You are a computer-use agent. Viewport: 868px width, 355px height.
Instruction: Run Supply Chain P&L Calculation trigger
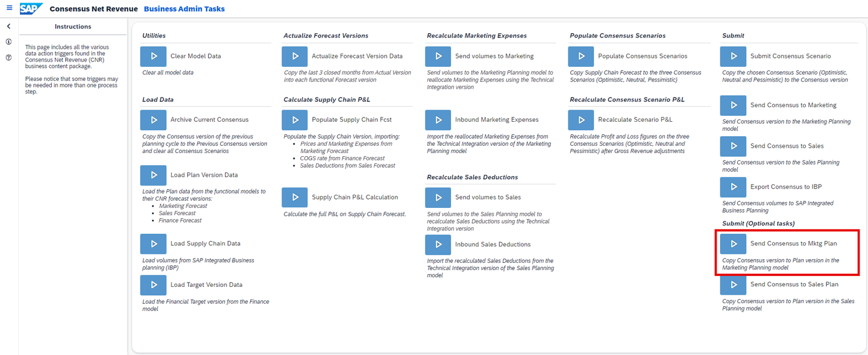click(x=295, y=197)
